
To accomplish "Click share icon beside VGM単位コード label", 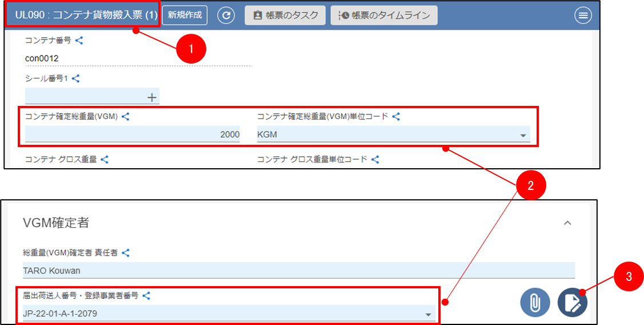I will click(396, 116).
